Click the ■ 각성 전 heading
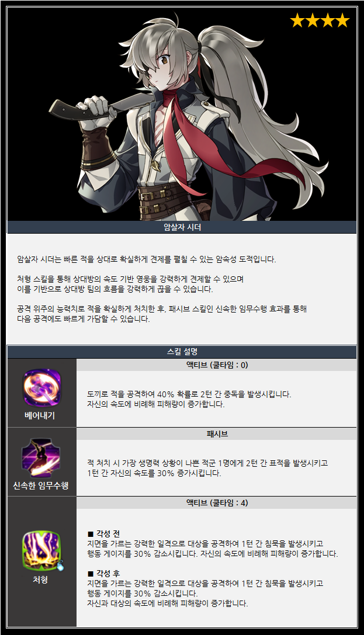 tap(103, 533)
